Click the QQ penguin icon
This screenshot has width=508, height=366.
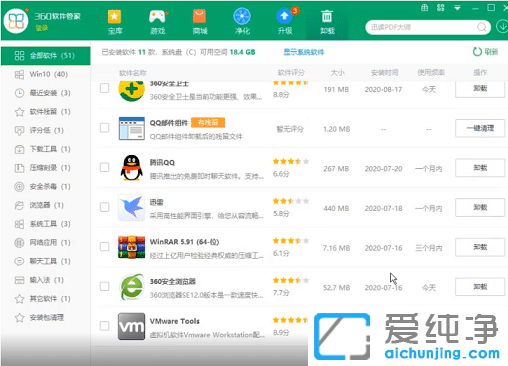coord(131,168)
